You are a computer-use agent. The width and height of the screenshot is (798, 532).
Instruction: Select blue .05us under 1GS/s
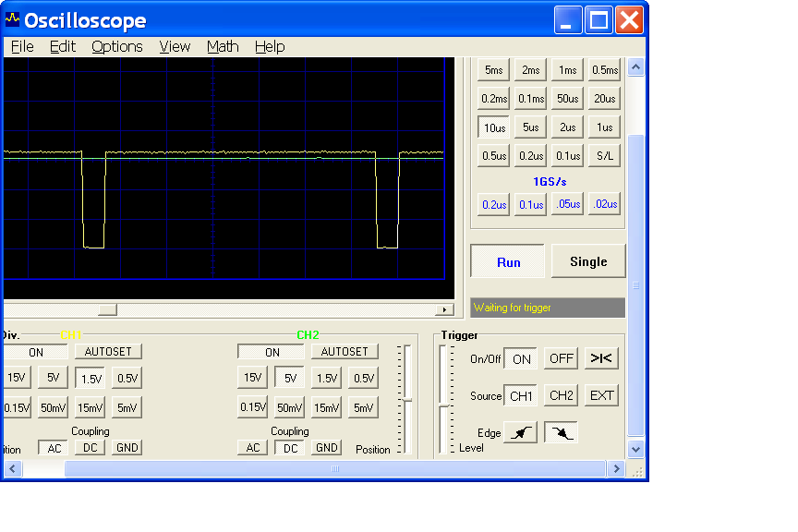(x=567, y=205)
